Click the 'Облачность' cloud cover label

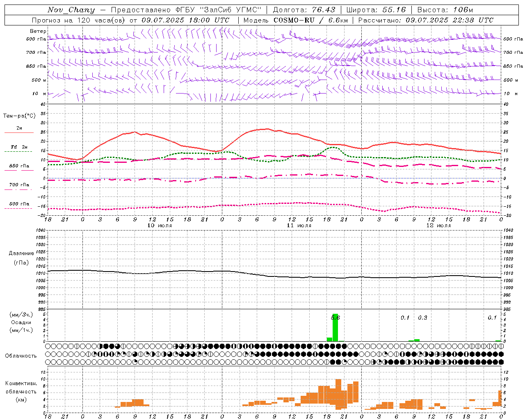click(21, 356)
